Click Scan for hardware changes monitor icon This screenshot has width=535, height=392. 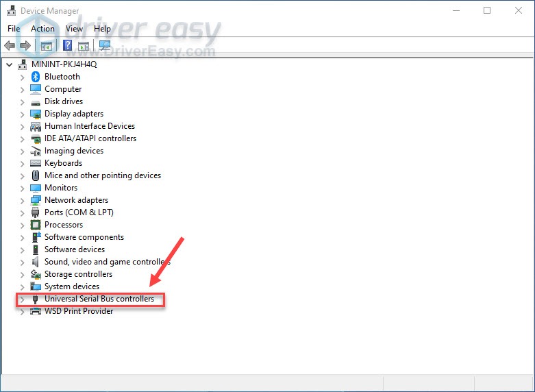(105, 45)
